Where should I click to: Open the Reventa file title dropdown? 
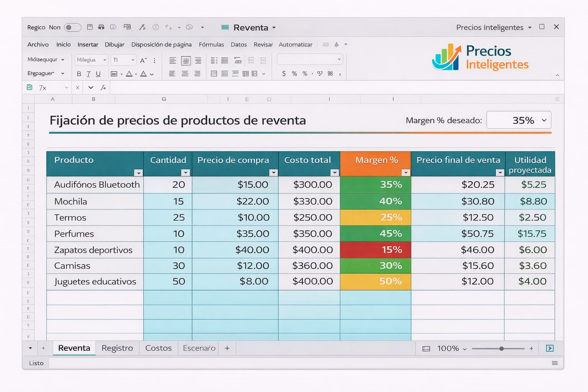(274, 28)
